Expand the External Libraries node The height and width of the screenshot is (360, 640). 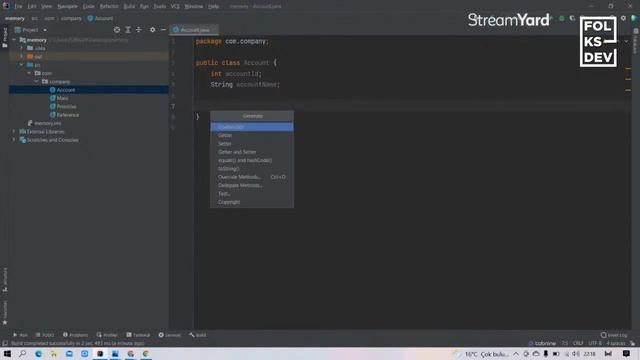(14, 131)
